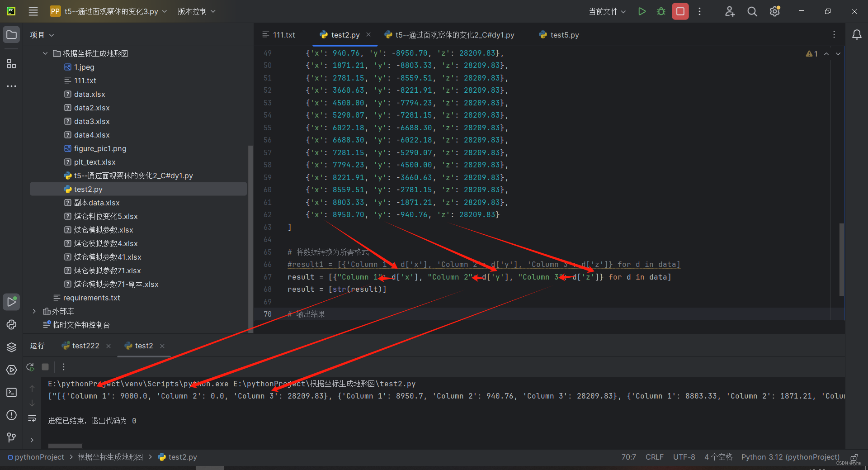The image size is (868, 470).
Task: Switch to t5--通过面观察体的变化2_C#dy1.py tab
Action: click(x=450, y=35)
